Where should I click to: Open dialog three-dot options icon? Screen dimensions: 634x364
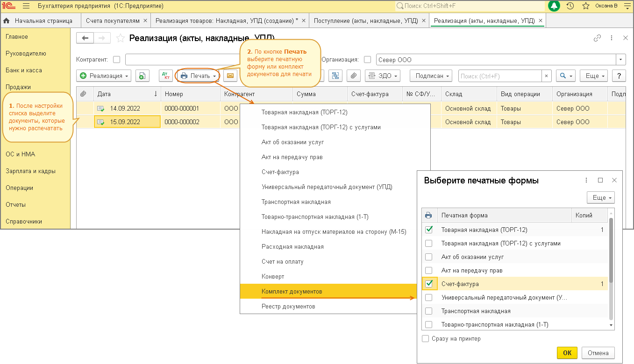[586, 180]
